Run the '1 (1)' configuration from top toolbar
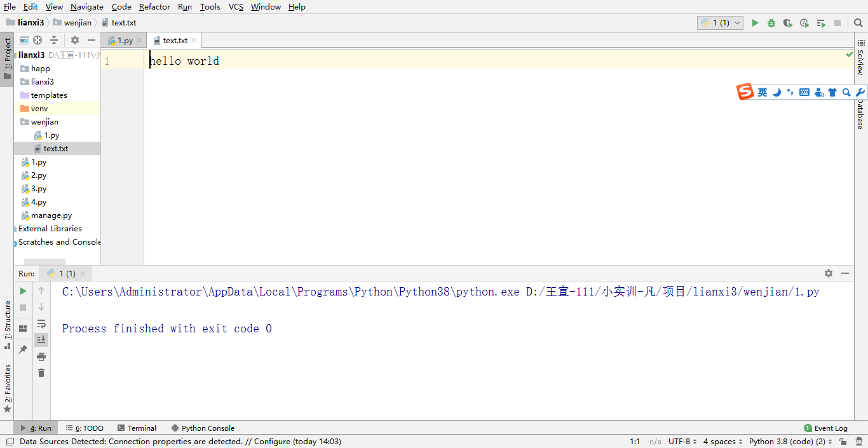 point(755,23)
